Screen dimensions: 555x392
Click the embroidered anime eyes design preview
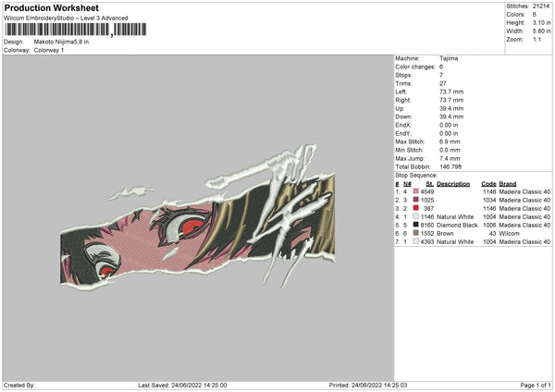tap(198, 217)
